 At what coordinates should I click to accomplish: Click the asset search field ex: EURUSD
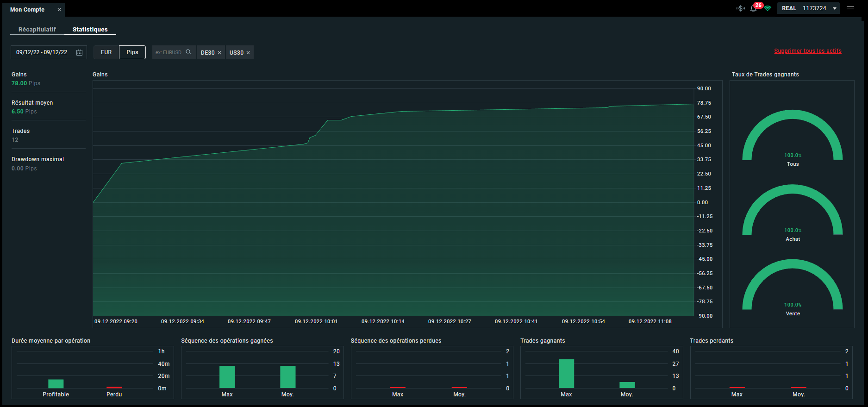169,52
